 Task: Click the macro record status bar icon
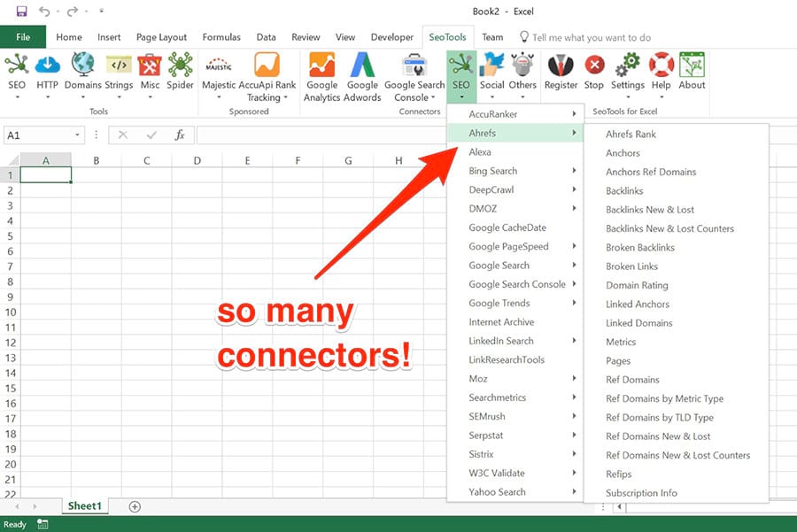[43, 524]
